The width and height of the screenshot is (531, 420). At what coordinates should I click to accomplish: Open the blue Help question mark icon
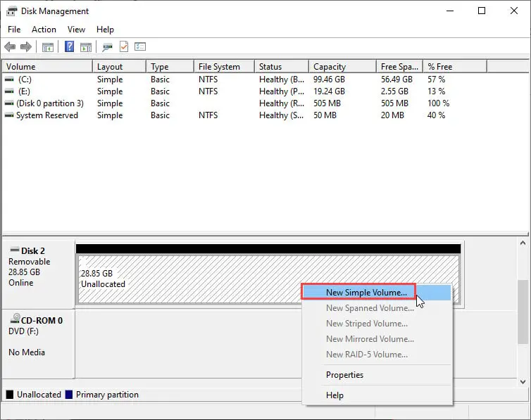[x=69, y=47]
